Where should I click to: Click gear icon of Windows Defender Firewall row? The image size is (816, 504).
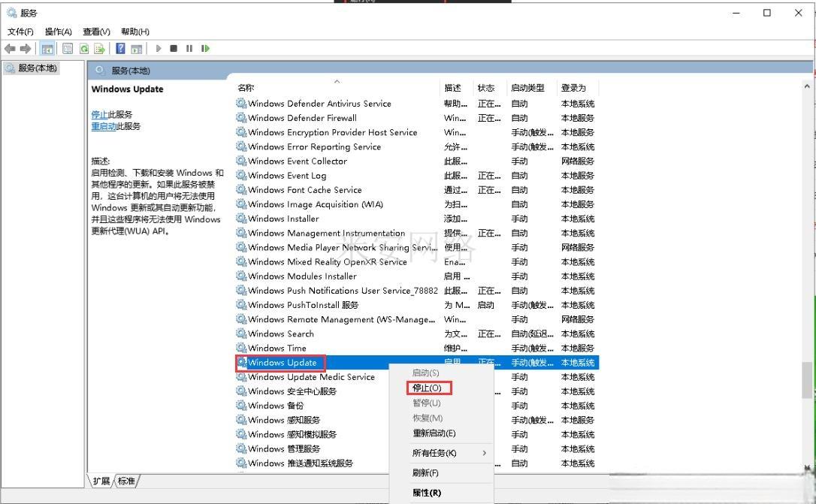click(x=241, y=117)
